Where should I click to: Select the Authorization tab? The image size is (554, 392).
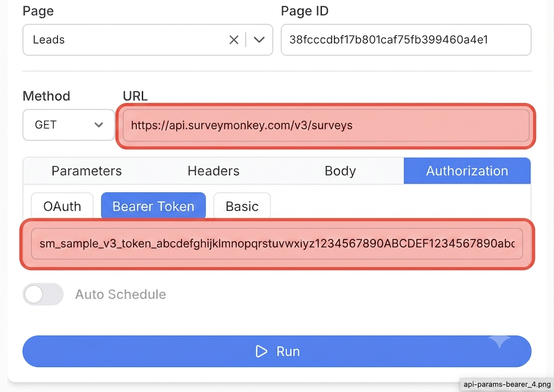pyautogui.click(x=467, y=171)
